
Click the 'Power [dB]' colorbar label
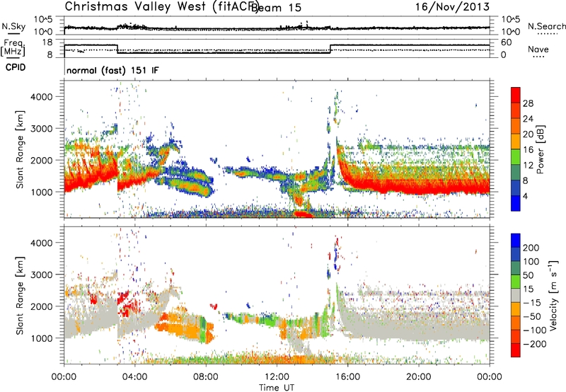pyautogui.click(x=541, y=149)
